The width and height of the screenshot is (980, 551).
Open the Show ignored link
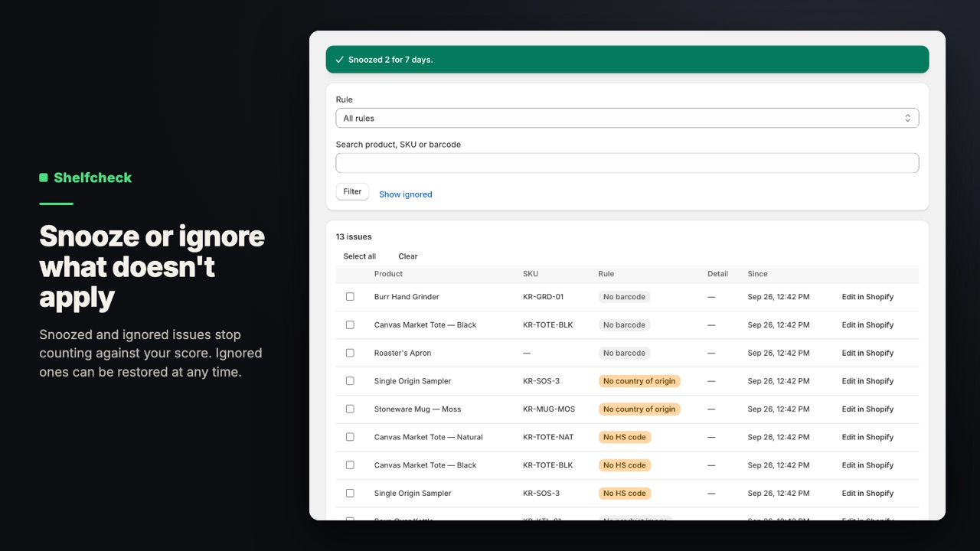tap(406, 194)
